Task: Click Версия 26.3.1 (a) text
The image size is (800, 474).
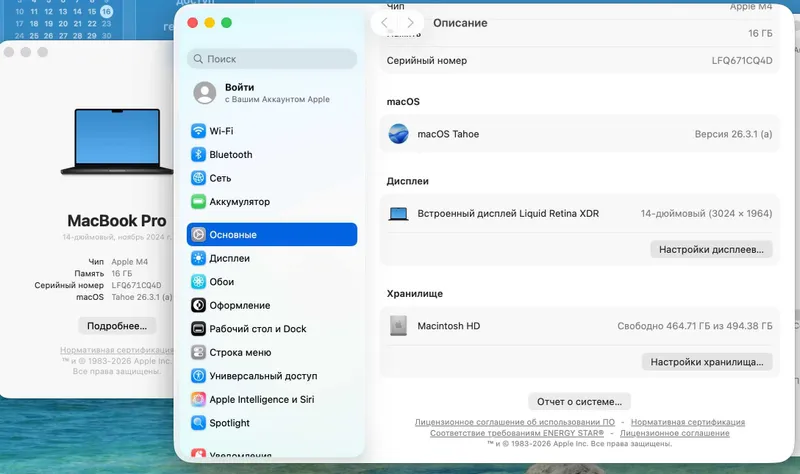Action: (733, 134)
